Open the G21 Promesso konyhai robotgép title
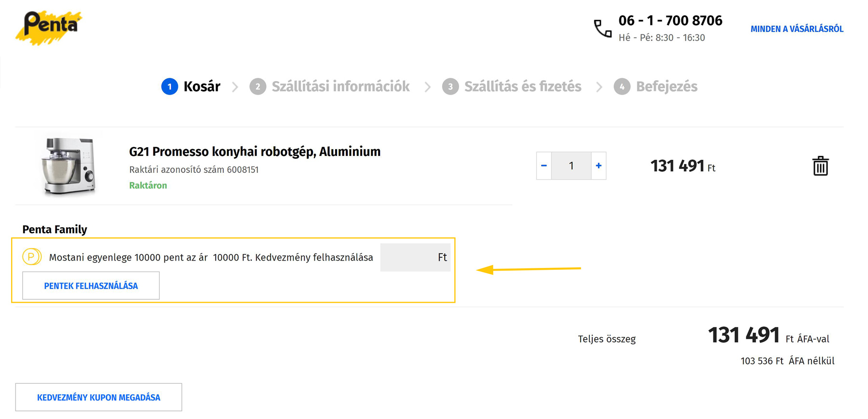 [x=255, y=152]
